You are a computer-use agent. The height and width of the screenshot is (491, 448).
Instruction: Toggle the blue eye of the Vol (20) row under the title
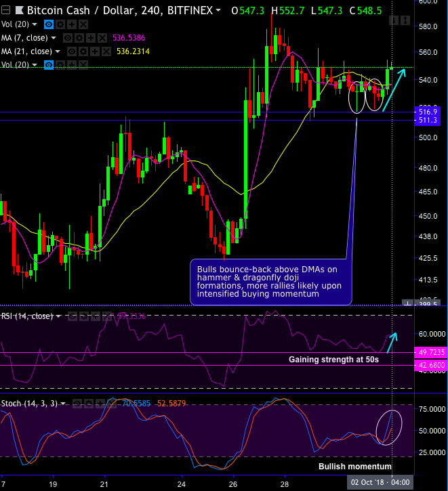tap(49, 24)
